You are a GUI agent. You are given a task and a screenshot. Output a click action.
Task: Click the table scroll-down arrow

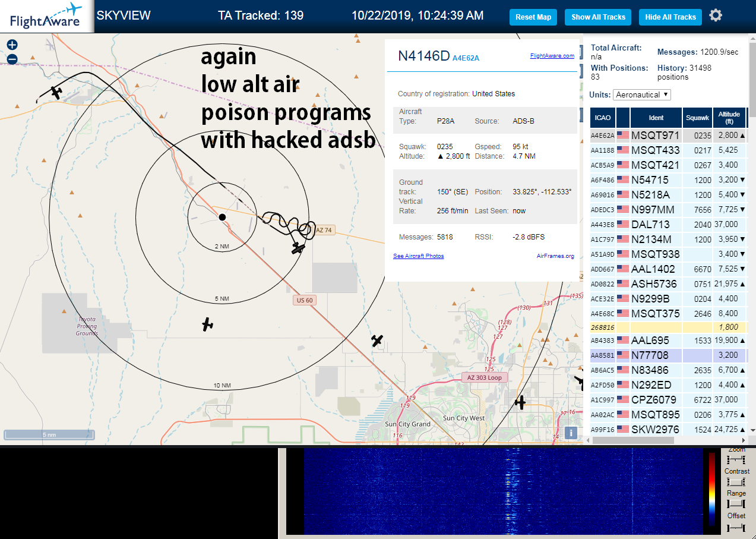click(x=752, y=430)
